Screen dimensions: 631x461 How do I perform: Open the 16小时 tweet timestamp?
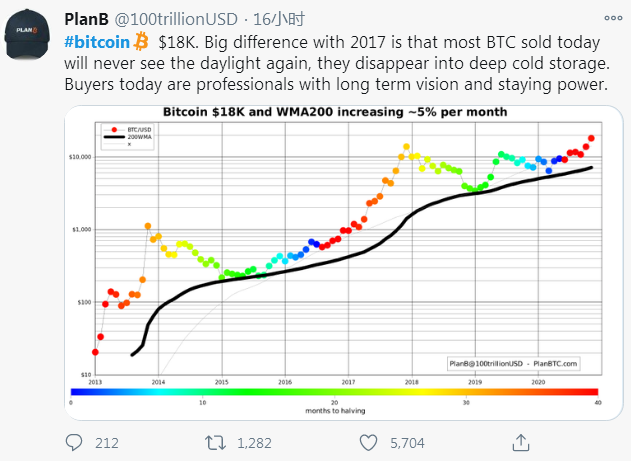[x=279, y=19]
